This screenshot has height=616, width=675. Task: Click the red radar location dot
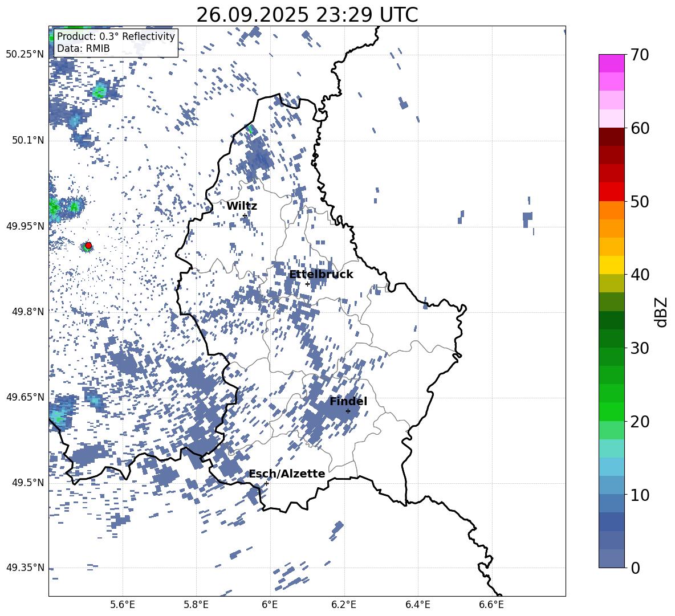pyautogui.click(x=88, y=246)
